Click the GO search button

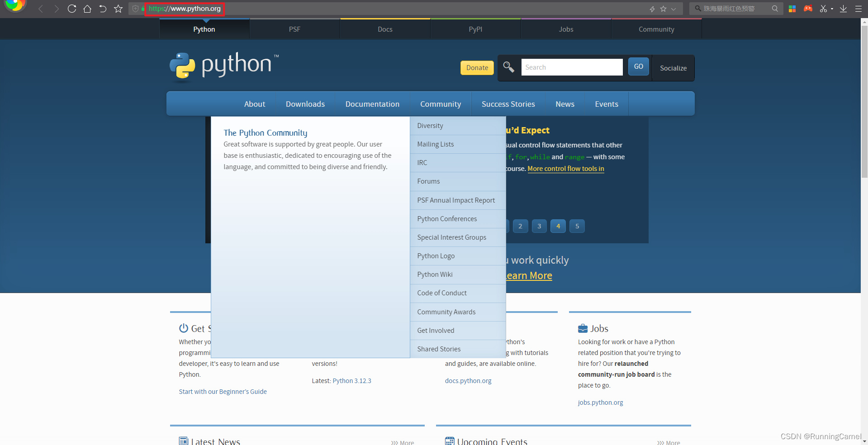pyautogui.click(x=638, y=66)
